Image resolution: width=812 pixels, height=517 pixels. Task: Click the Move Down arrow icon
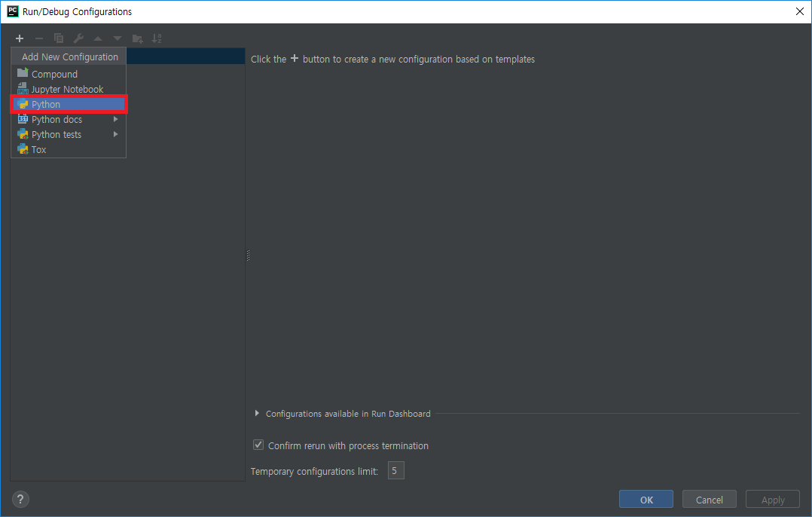pos(118,38)
